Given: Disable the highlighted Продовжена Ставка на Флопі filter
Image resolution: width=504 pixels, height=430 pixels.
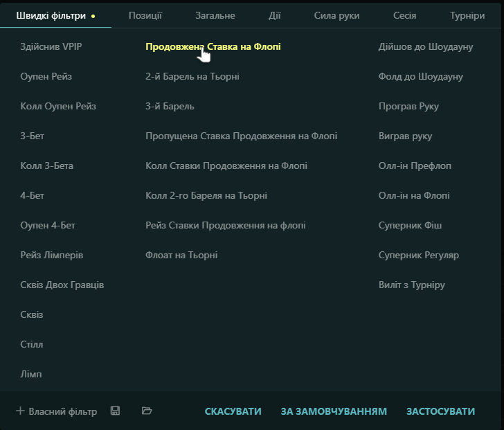Looking at the screenshot, I should (213, 46).
